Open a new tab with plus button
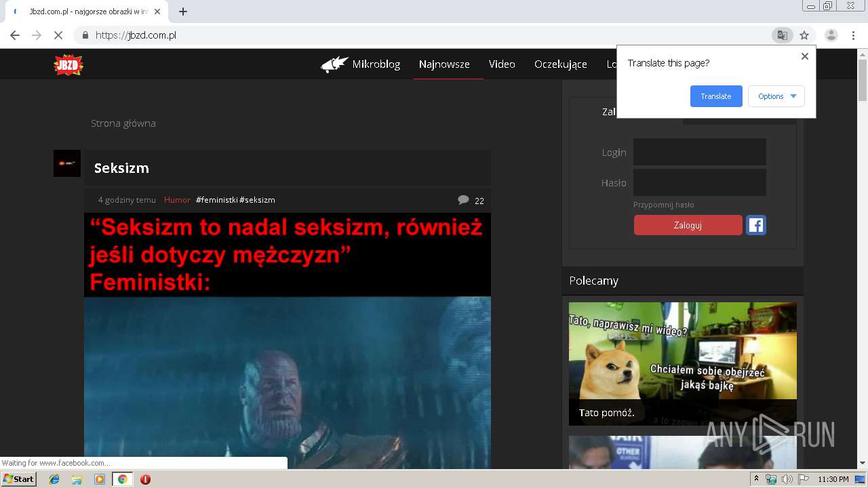 coord(182,12)
